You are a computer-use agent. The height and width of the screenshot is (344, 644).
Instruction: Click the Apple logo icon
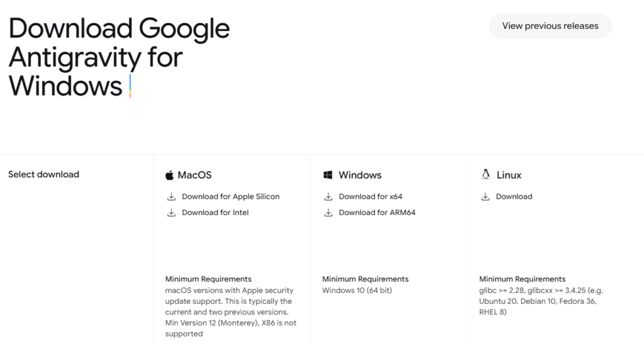click(x=169, y=175)
